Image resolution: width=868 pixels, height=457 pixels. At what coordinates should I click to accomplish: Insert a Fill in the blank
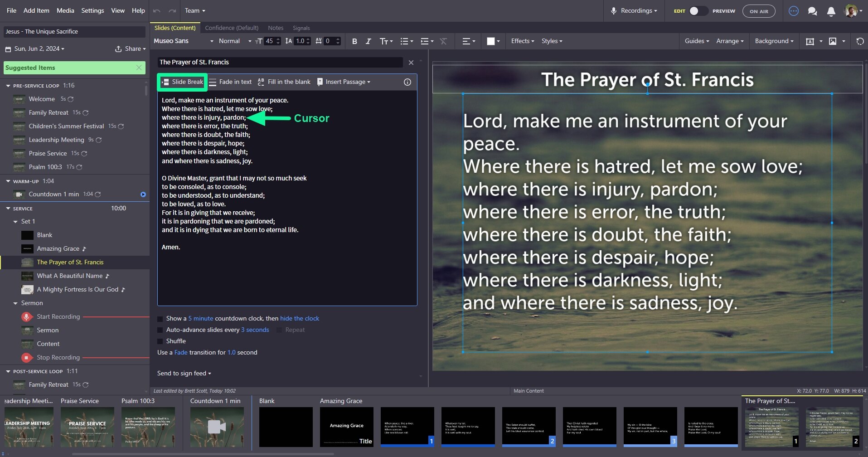point(284,82)
